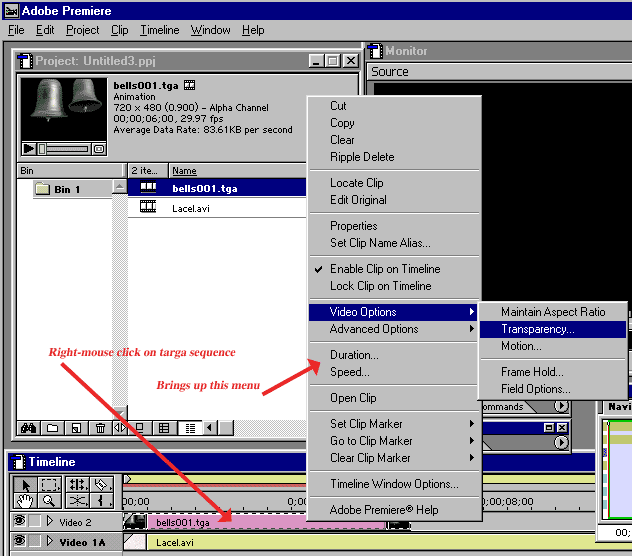Click the Project window menu left-arrow button
This screenshot has width=632, height=556.
209,427
